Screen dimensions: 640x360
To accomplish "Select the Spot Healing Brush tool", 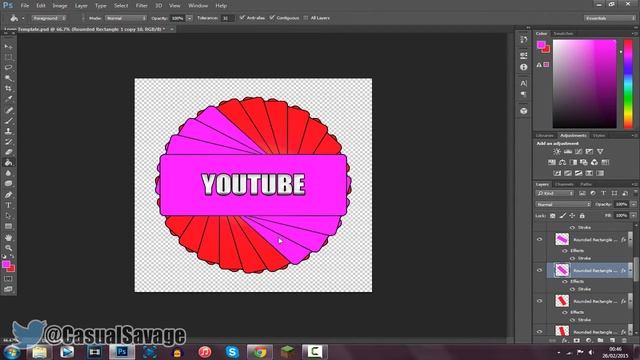I will coord(8,110).
